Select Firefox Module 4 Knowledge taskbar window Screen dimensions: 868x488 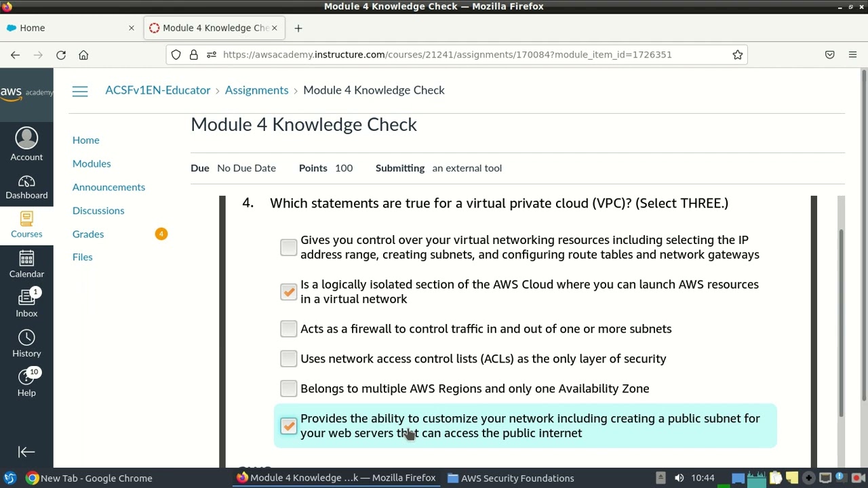(x=336, y=478)
